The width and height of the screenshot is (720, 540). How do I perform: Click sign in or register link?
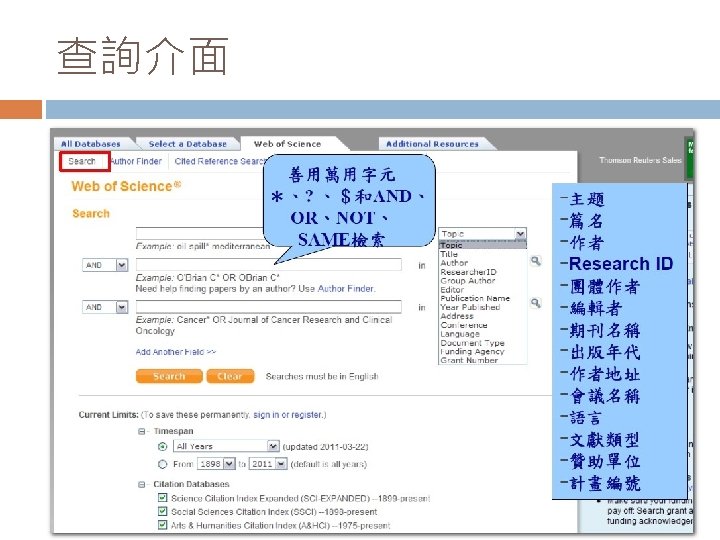287,415
